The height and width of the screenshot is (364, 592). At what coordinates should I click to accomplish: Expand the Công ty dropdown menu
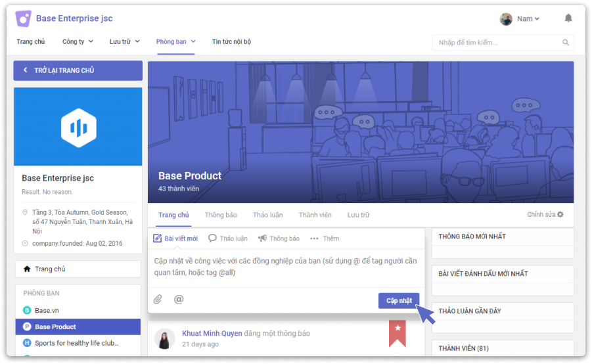(78, 41)
